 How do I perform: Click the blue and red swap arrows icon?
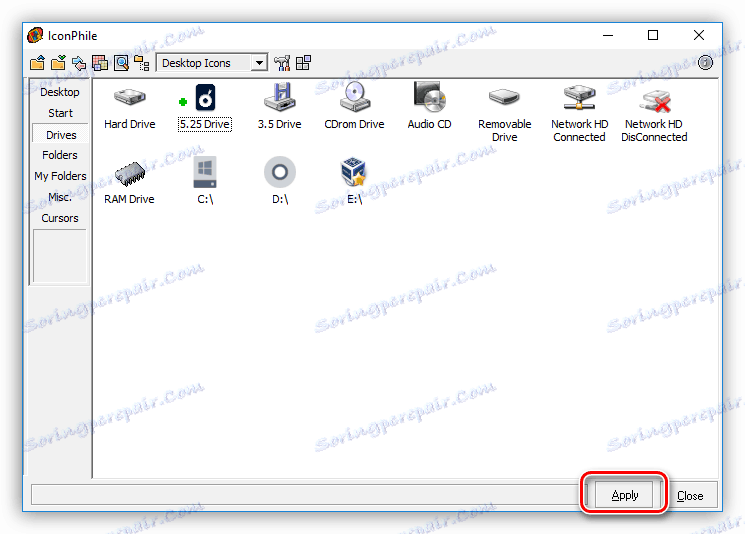tap(79, 63)
